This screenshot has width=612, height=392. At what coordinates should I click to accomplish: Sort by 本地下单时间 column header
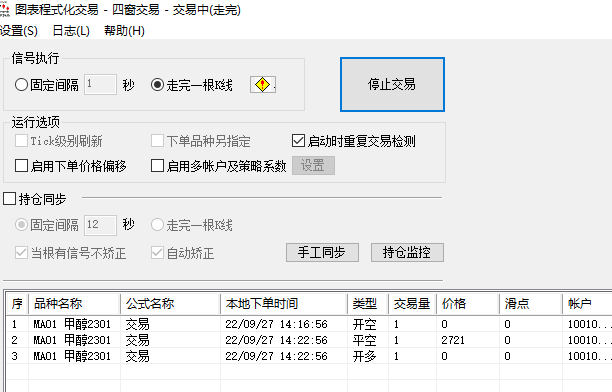pyautogui.click(x=284, y=304)
